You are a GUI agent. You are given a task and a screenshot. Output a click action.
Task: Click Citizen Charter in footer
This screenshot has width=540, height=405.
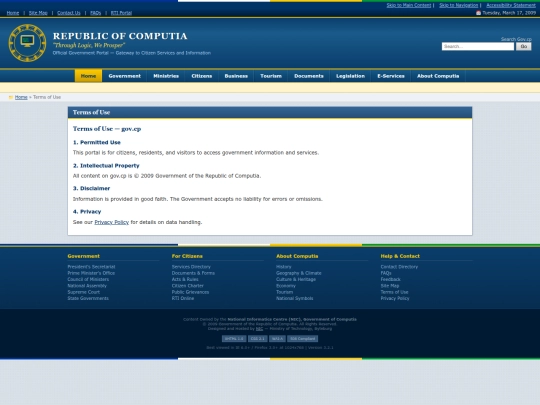point(188,285)
